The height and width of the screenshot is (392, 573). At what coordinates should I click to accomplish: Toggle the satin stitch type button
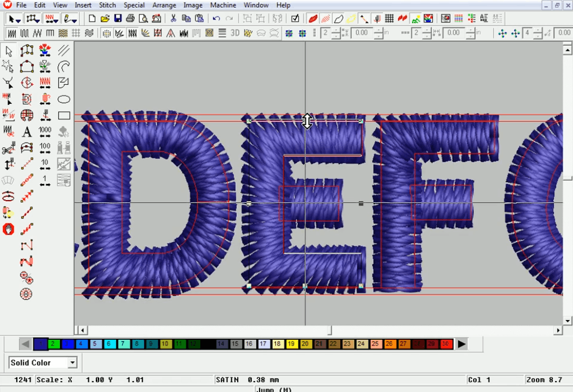click(12, 34)
